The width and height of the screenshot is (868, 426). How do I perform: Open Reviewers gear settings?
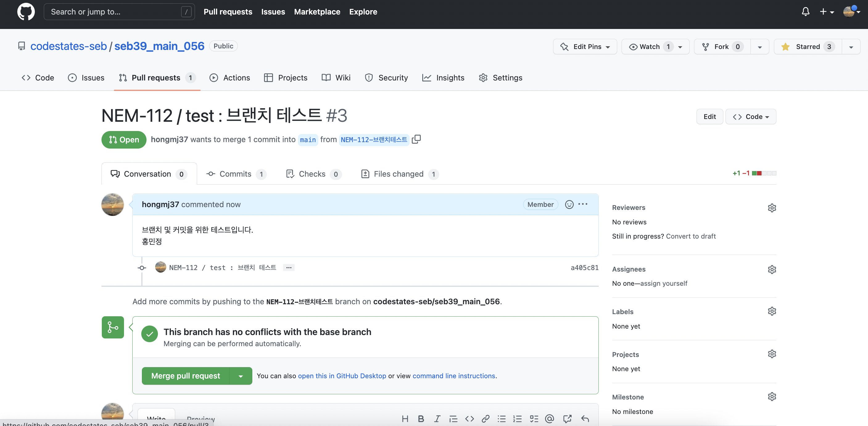click(772, 208)
